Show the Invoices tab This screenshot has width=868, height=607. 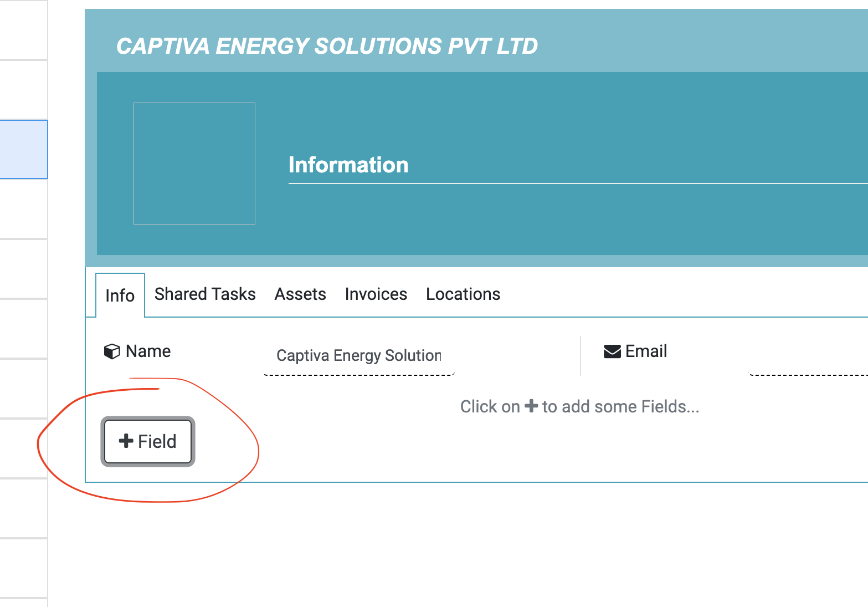376,294
